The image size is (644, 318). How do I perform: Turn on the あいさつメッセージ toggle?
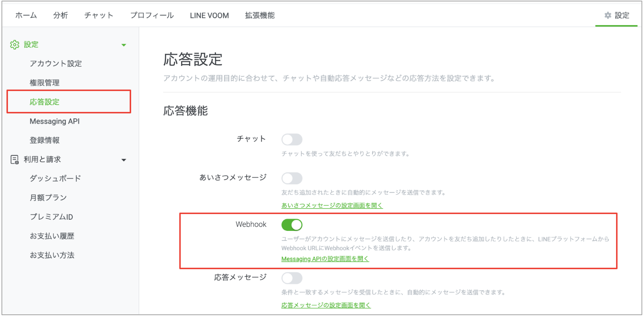click(292, 178)
